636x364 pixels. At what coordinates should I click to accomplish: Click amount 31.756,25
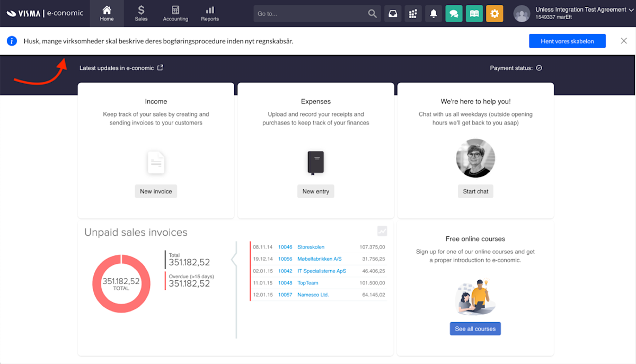point(374,259)
